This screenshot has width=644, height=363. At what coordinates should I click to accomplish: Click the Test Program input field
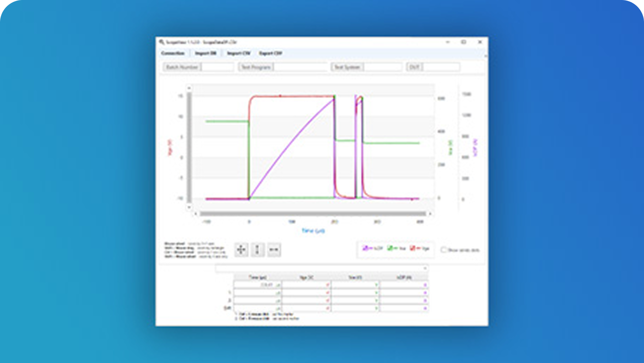300,67
